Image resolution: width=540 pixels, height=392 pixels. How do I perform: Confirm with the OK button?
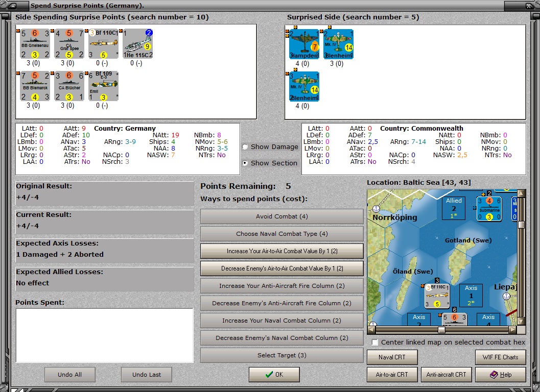[x=274, y=375]
